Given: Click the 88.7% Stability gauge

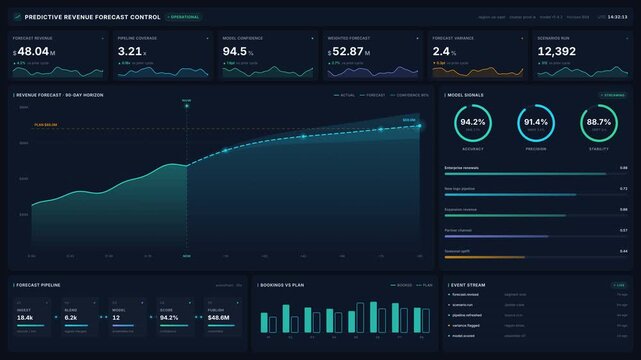Looking at the screenshot, I should click(x=599, y=123).
